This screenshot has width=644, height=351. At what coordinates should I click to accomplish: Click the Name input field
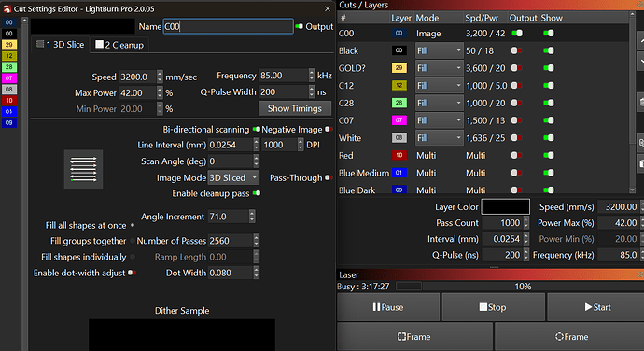point(228,26)
